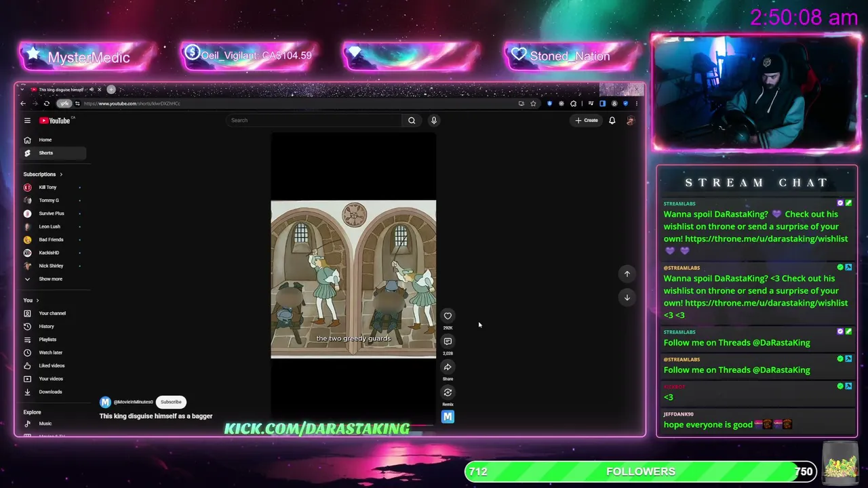The image size is (868, 488).
Task: Open Your videos
Action: pos(52,379)
